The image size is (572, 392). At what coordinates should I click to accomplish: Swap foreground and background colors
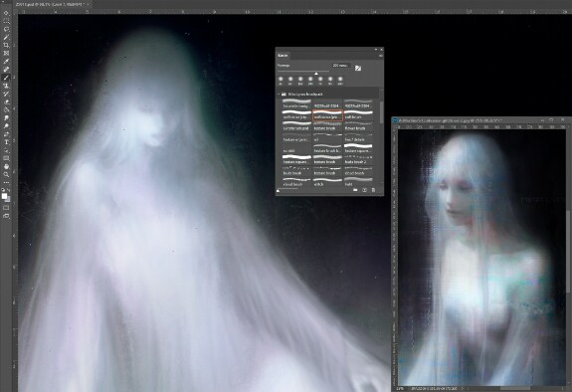[x=9, y=190]
